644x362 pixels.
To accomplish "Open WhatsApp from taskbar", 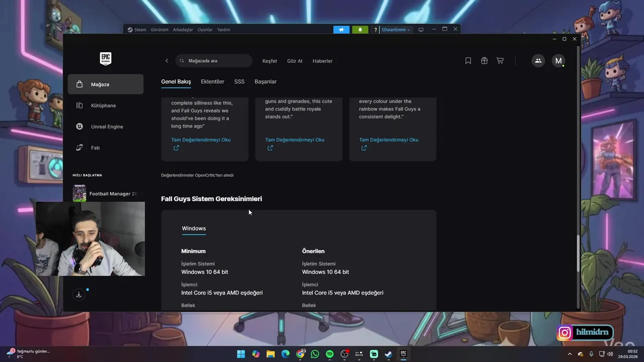I will click(x=315, y=354).
